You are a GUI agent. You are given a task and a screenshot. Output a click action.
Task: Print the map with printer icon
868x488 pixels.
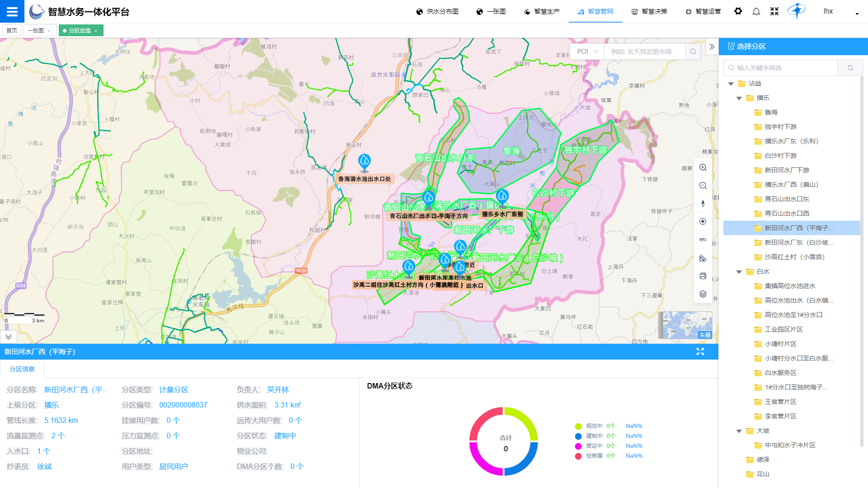click(703, 276)
